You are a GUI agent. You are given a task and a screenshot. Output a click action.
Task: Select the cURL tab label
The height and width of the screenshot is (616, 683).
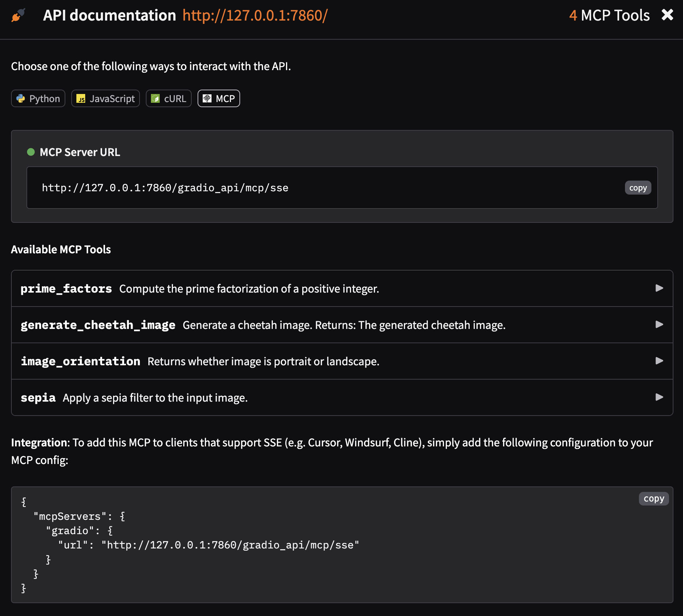coord(175,99)
